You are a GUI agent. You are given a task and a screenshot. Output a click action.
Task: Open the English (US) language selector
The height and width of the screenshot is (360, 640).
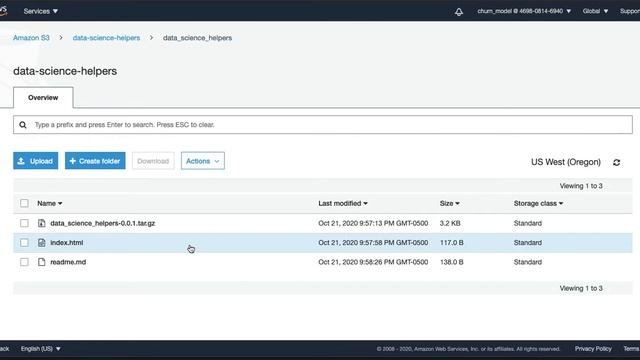coord(40,349)
